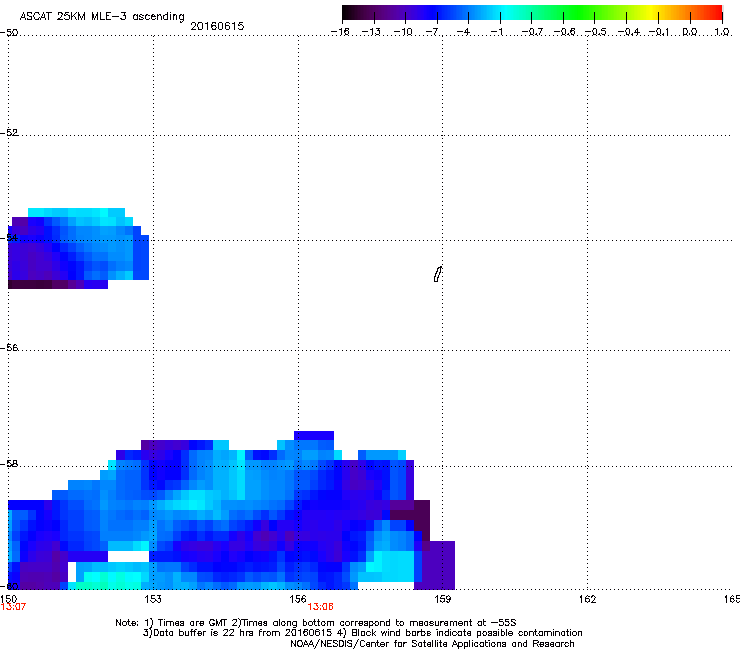Click the red end of the color bar
This screenshot has height=650, width=740.
715,13
